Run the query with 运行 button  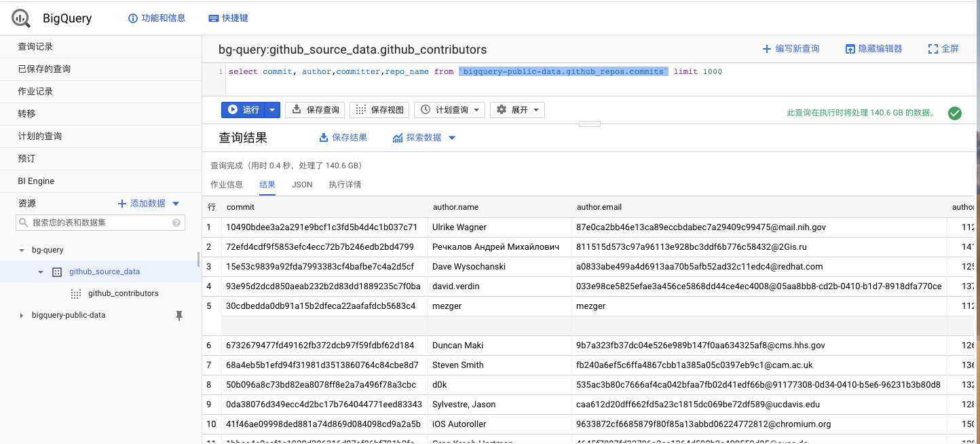[243, 109]
